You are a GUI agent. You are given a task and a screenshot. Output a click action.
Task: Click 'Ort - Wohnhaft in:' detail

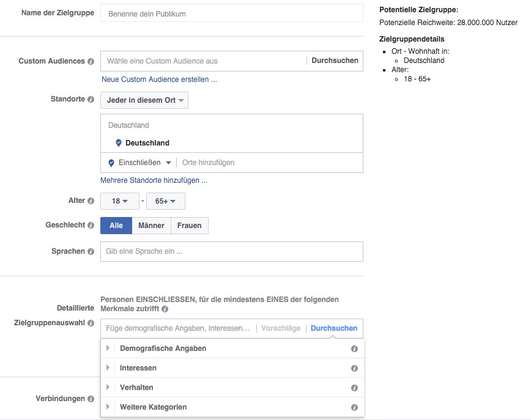[420, 51]
